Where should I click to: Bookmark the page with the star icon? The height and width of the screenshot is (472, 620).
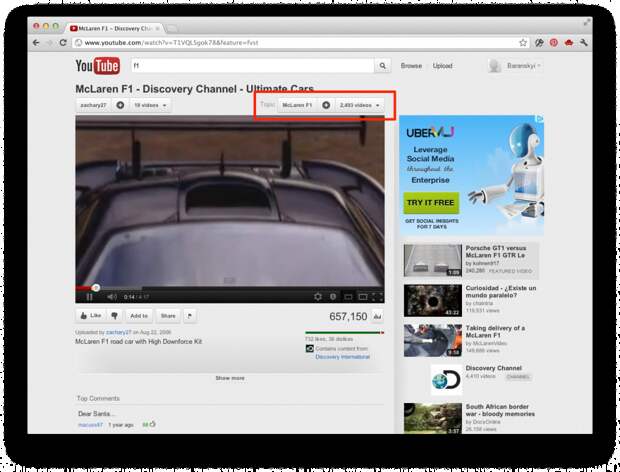click(x=523, y=43)
